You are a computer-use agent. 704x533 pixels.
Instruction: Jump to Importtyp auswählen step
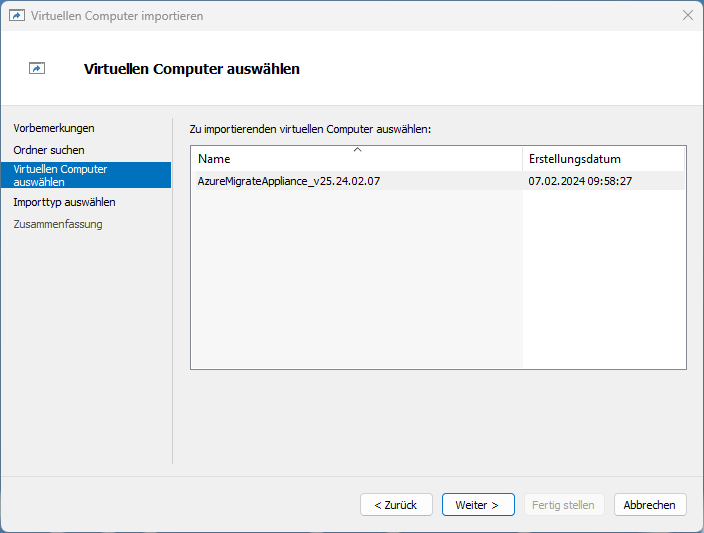64,202
